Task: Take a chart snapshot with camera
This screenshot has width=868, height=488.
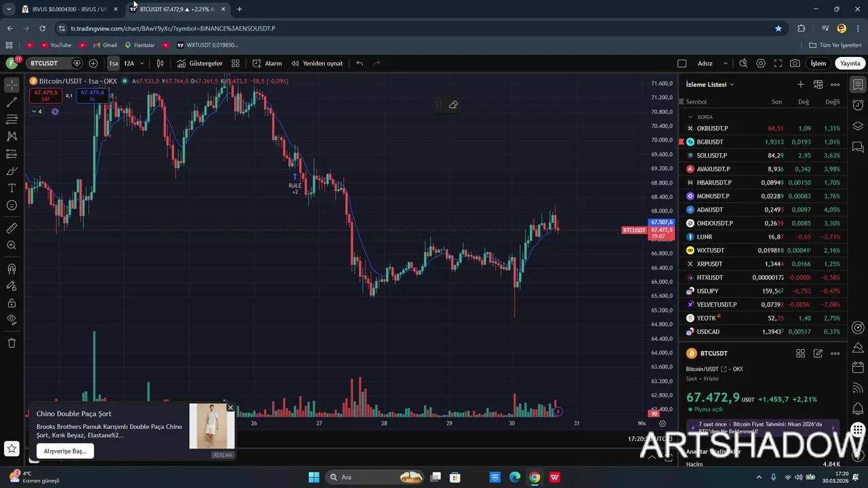Action: tap(795, 63)
